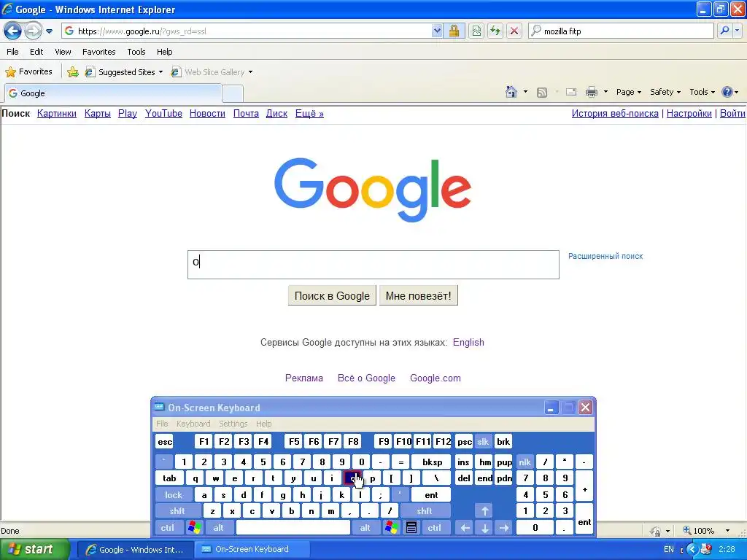Open the Safety dropdown menu

(665, 92)
